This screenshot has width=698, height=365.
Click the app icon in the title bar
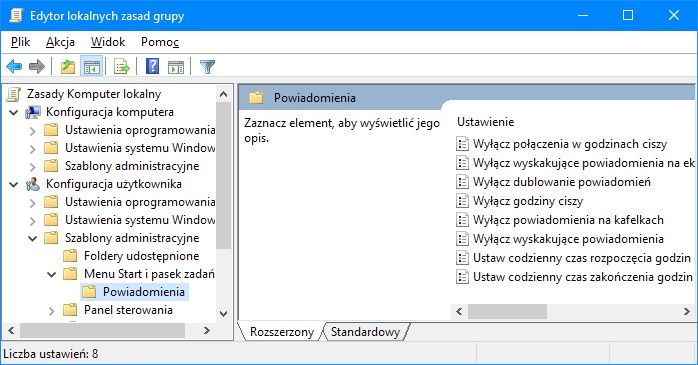[16, 15]
